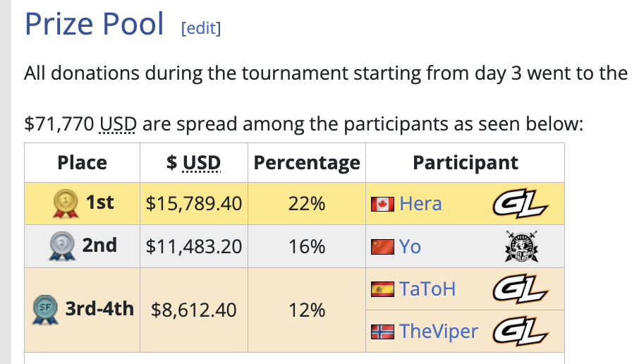Edit the Prize Pool section
632x364 pixels.
point(201,28)
